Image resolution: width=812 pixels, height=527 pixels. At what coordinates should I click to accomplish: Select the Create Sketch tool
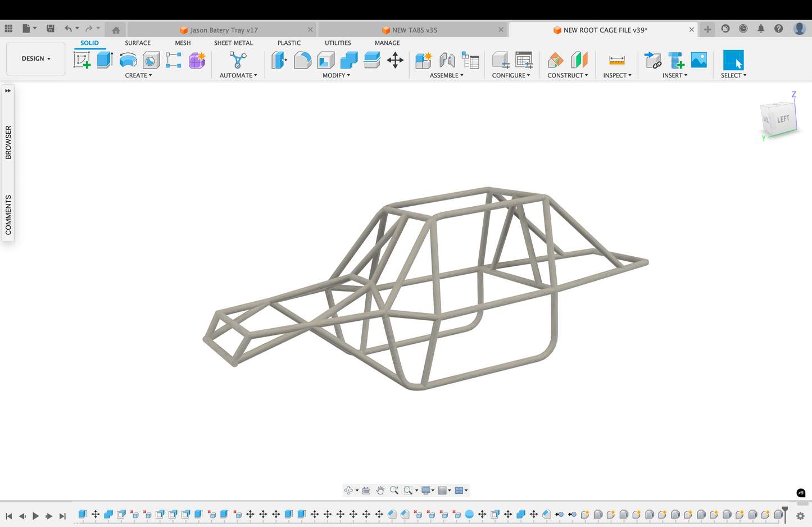(x=82, y=60)
